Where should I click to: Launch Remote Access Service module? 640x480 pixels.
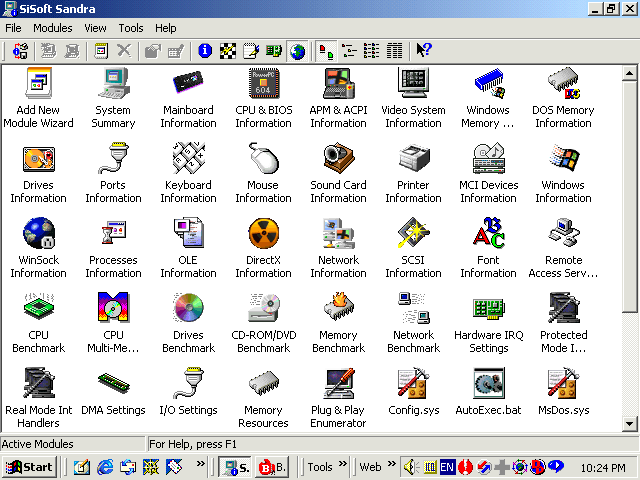coord(563,249)
